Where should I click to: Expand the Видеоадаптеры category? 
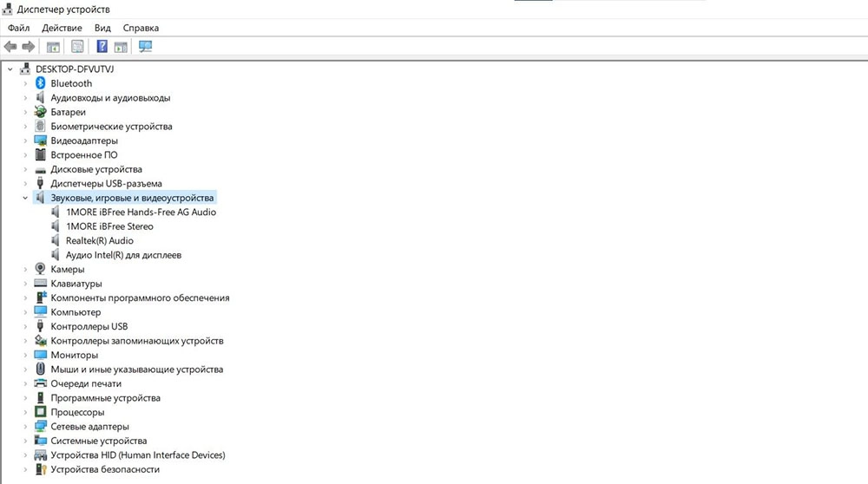pyautogui.click(x=25, y=141)
